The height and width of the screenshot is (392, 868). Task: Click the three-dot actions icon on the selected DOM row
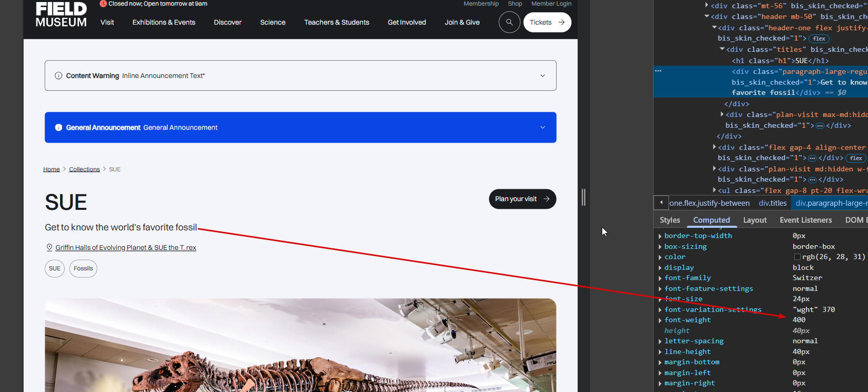point(658,71)
